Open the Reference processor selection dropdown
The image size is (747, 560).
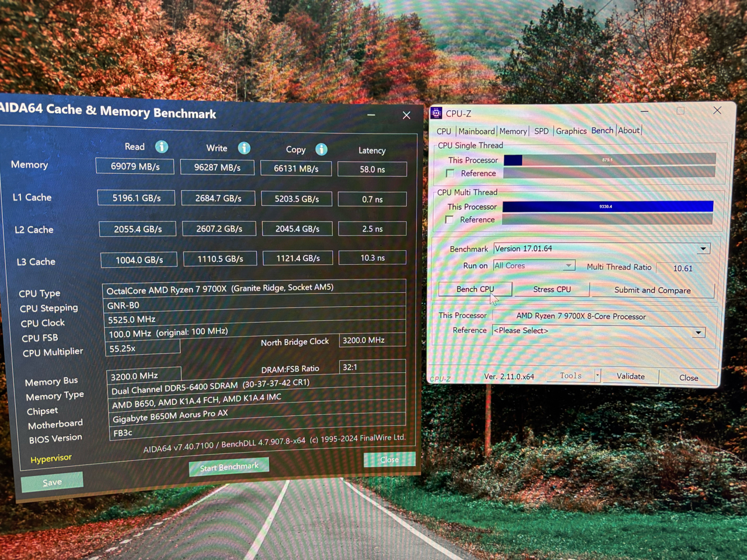coord(698,332)
